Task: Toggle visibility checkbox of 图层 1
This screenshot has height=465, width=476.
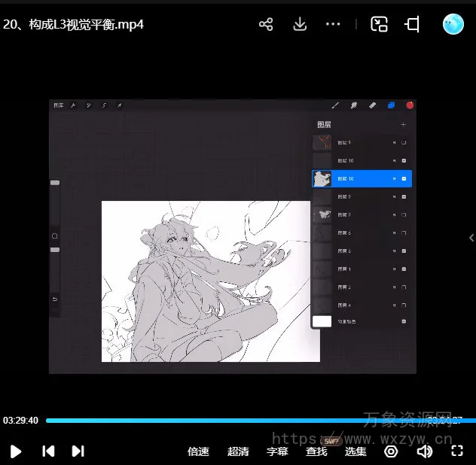Action: 404,269
